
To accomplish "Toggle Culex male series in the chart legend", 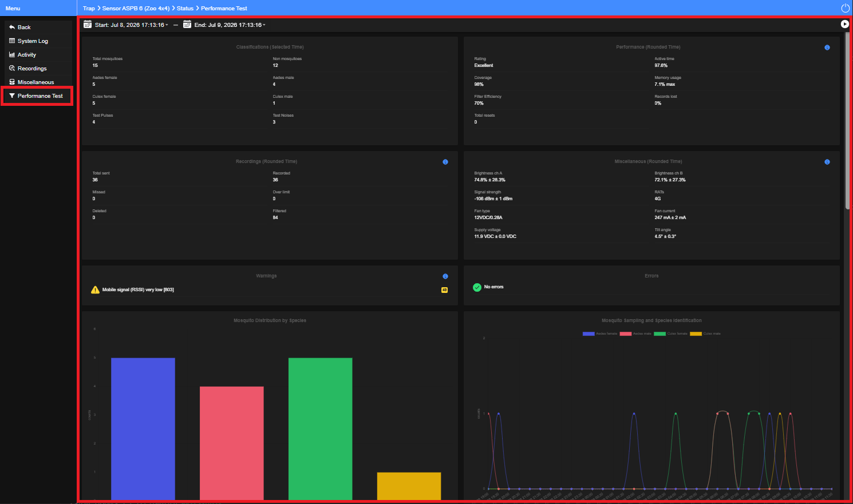I will point(705,334).
